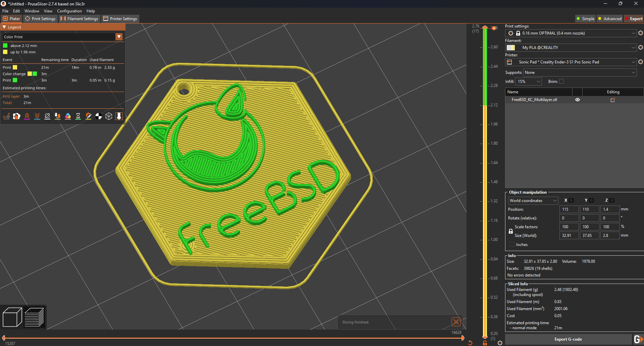Reset X position lock icon
The width and height of the screenshot is (644, 346).
(x=572, y=200)
